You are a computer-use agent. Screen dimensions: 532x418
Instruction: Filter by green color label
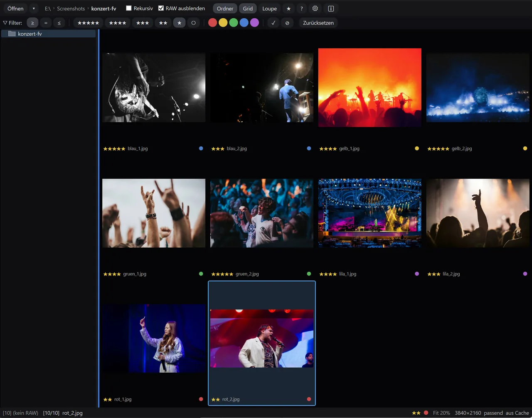coord(234,23)
